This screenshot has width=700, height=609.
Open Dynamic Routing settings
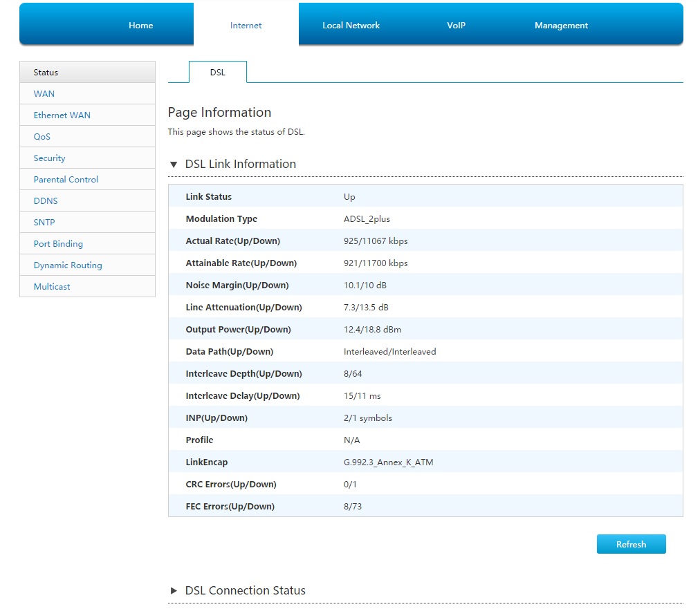coord(68,265)
